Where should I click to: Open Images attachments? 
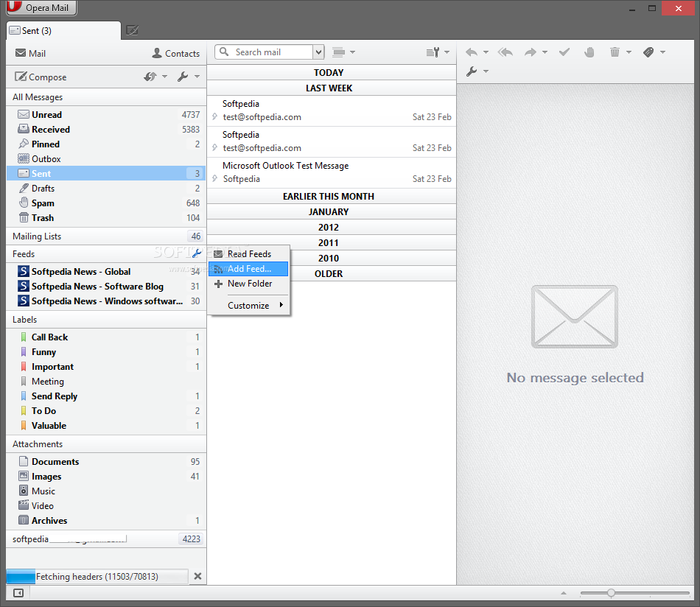106,476
